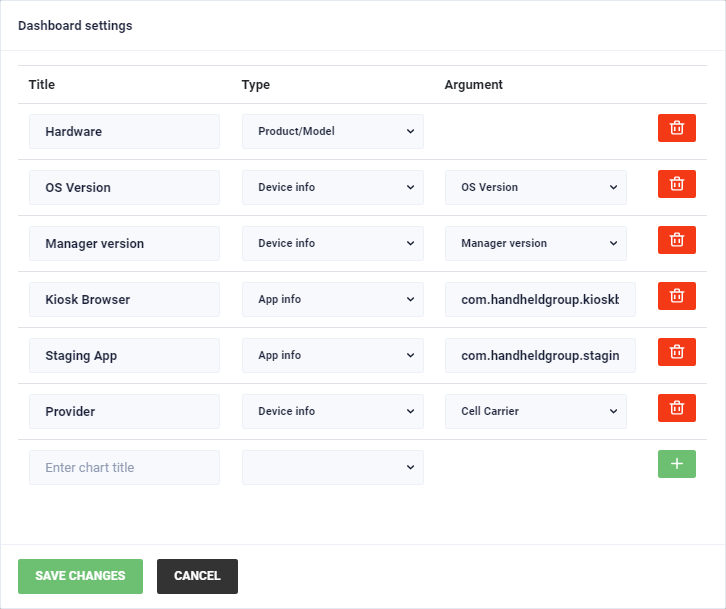Expand Cell Carrier argument dropdown

click(x=535, y=411)
